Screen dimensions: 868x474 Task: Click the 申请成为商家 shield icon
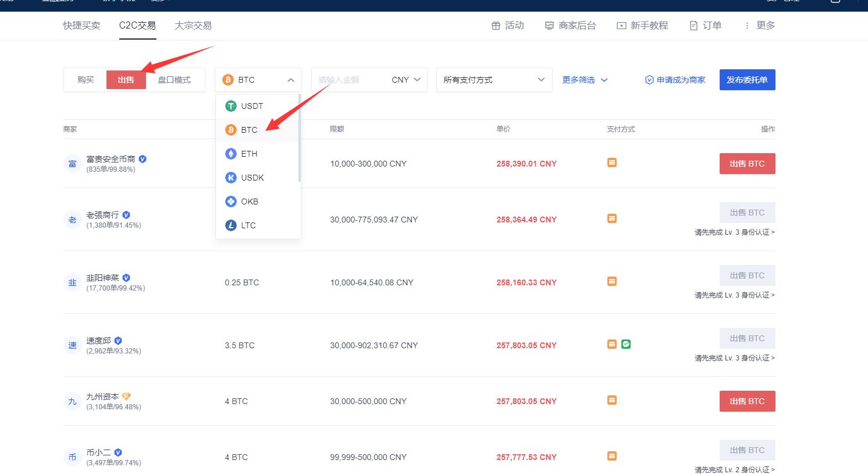(x=649, y=80)
